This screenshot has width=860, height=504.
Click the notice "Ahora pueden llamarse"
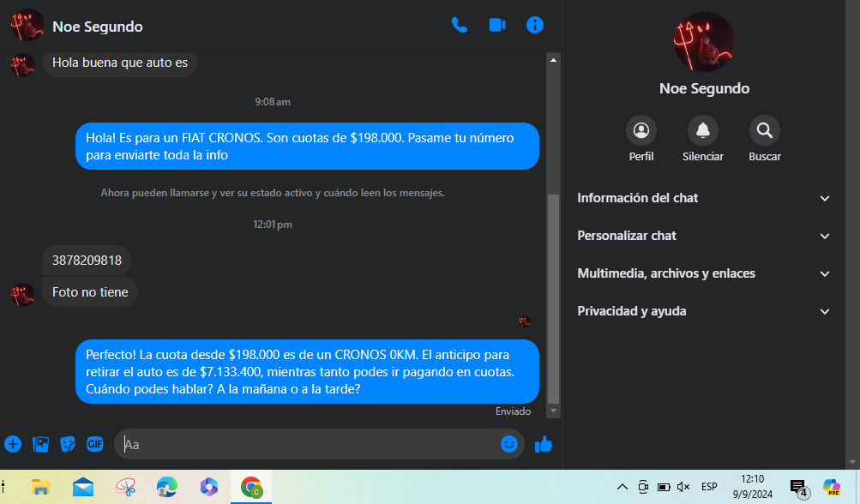[x=273, y=193]
